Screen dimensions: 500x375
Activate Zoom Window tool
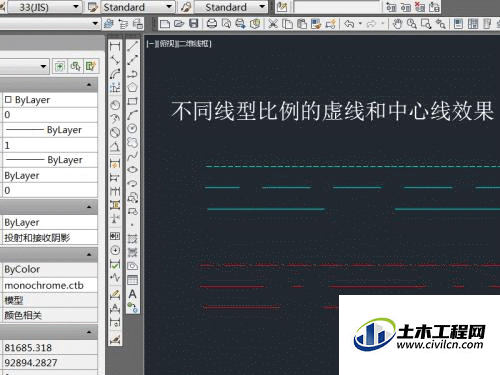click(426, 24)
